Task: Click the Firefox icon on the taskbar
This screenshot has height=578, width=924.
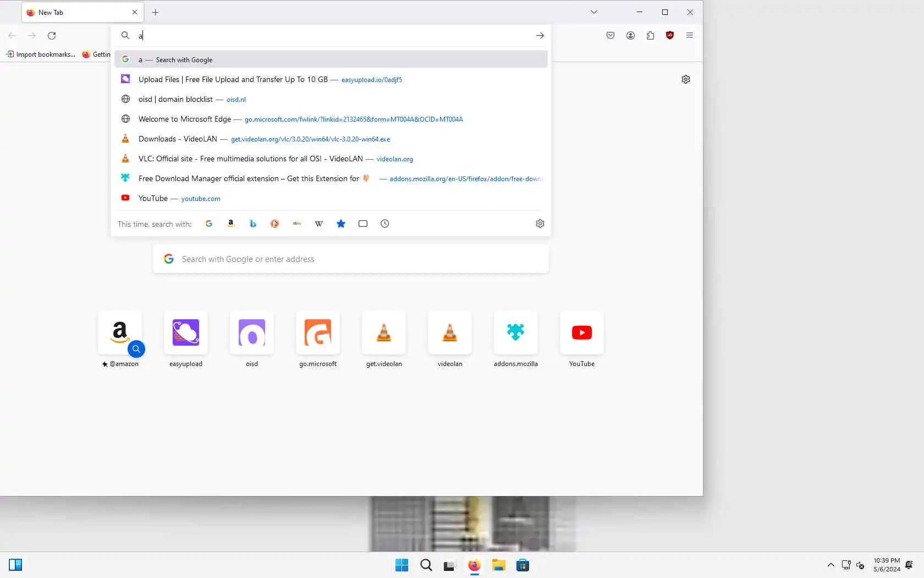Action: point(474,565)
